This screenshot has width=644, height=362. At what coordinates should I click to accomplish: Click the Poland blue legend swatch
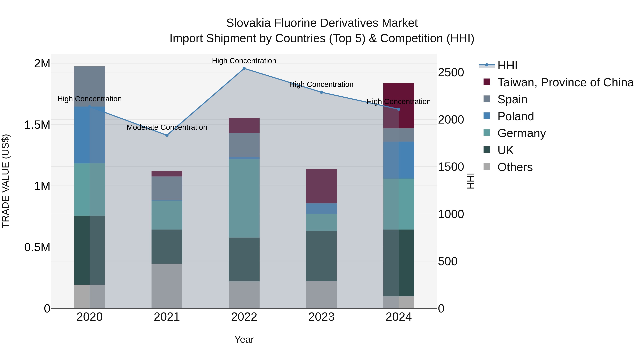click(x=487, y=116)
